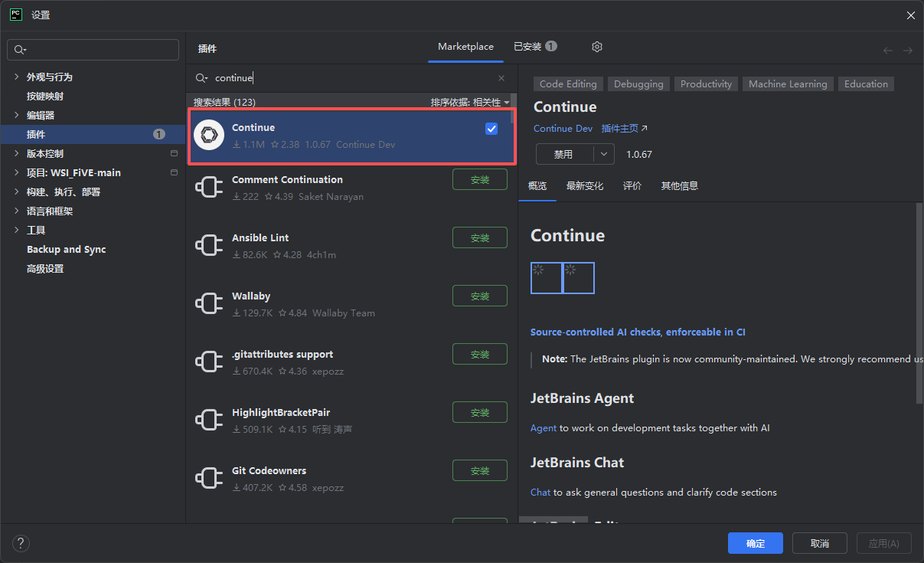Open the Chat link

pyautogui.click(x=540, y=493)
